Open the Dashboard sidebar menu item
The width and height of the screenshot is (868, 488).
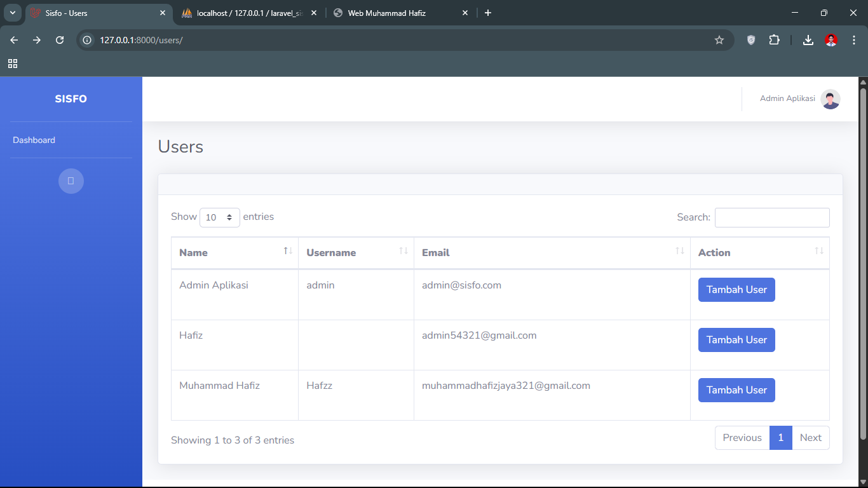pyautogui.click(x=34, y=140)
